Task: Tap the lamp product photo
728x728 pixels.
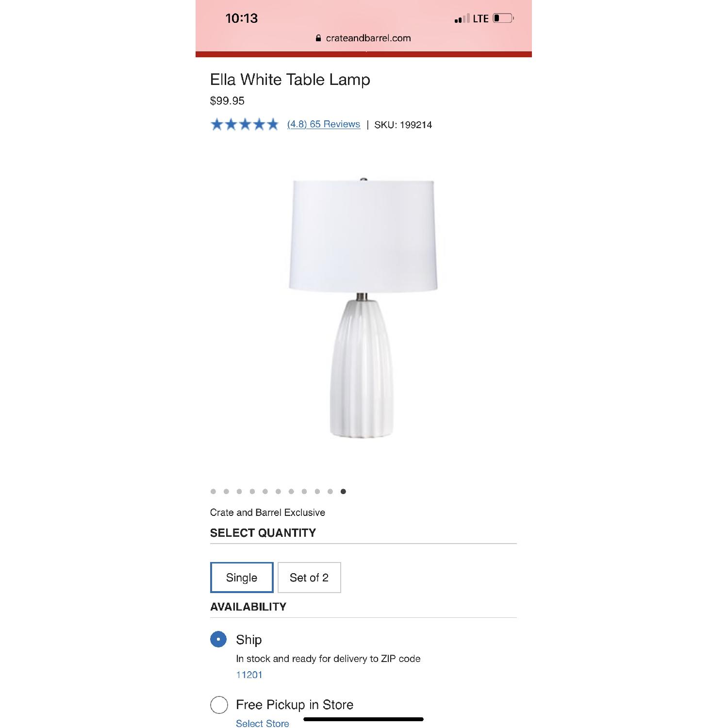Action: (x=363, y=311)
